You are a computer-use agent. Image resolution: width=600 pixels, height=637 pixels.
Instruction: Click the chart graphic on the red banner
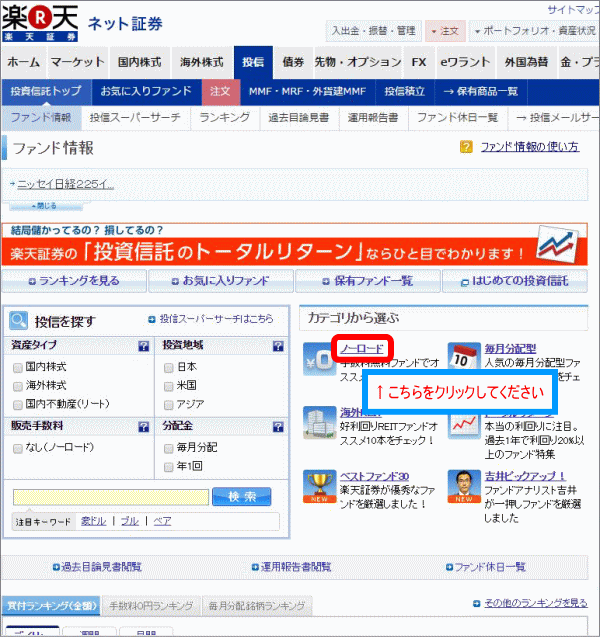[x=557, y=245]
